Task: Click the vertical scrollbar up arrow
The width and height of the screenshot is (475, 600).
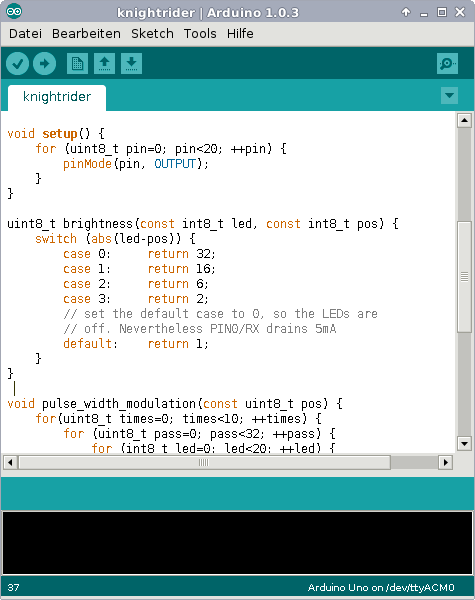Action: [x=464, y=121]
